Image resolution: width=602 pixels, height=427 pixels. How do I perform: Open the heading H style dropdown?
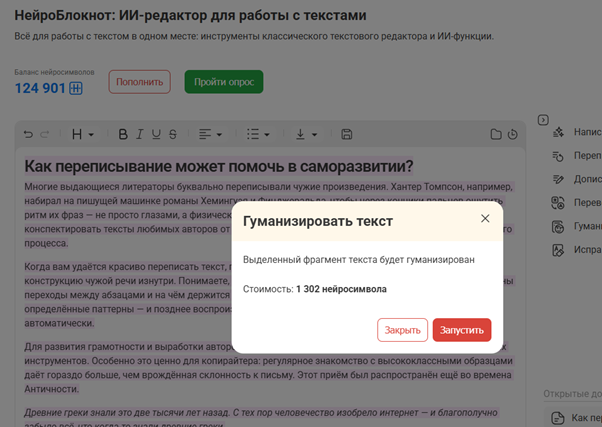pos(83,134)
